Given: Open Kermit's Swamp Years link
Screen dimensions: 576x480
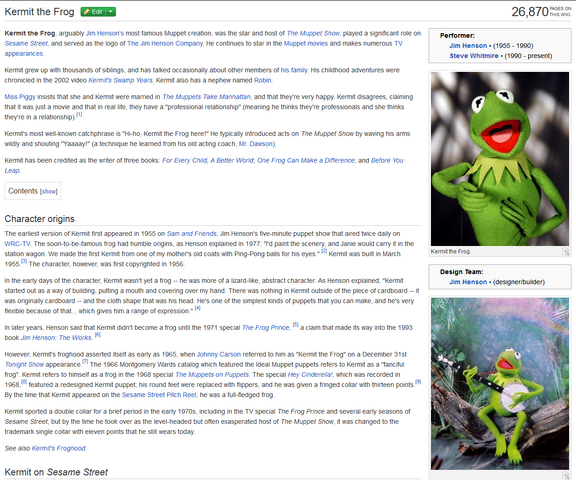Looking at the screenshot, I should coord(120,80).
